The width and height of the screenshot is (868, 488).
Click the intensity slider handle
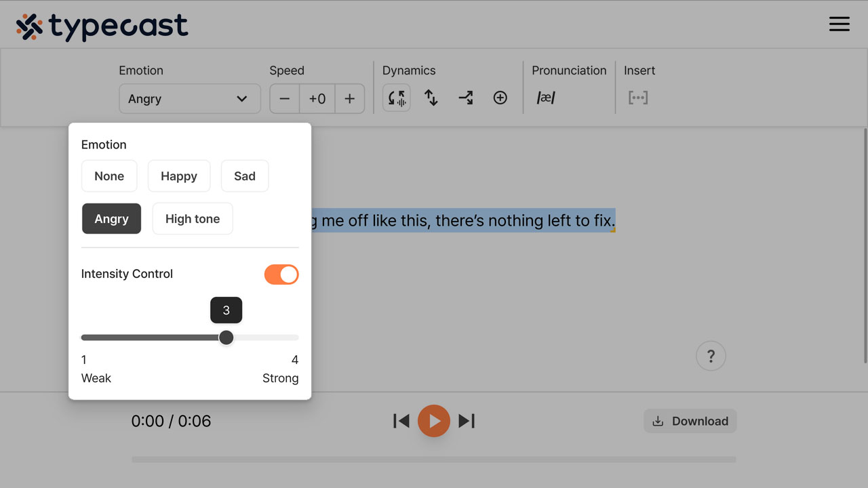pos(226,338)
